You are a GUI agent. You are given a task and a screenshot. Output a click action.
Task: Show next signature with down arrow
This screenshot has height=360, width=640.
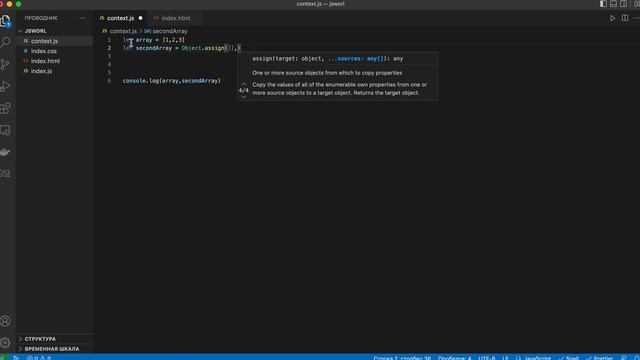tap(244, 97)
